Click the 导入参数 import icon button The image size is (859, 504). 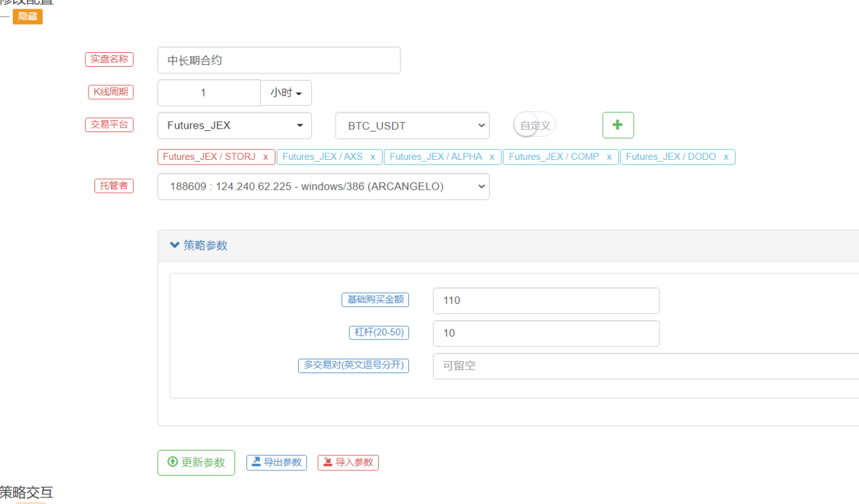tap(348, 462)
